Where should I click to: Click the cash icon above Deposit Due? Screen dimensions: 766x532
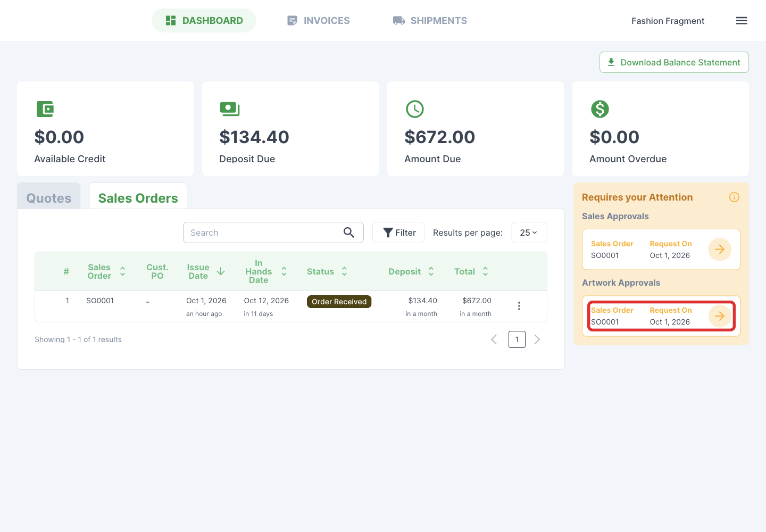click(230, 109)
